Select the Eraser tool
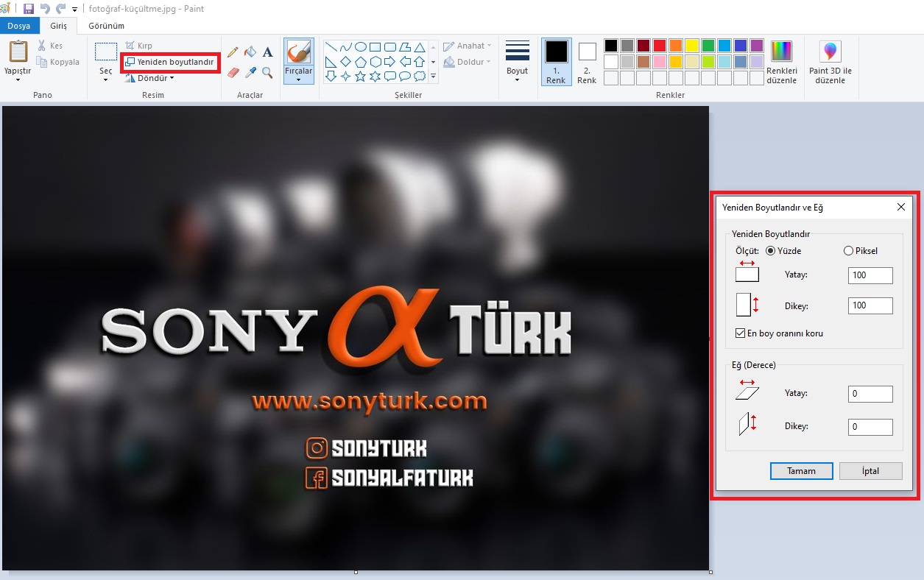The height and width of the screenshot is (580, 924). tap(233, 72)
